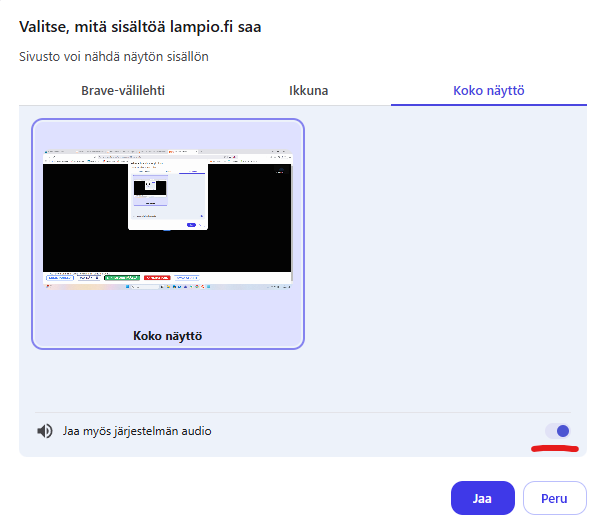The height and width of the screenshot is (524, 596).
Task: Click the red underline mark below the toggle
Action: coord(555,449)
